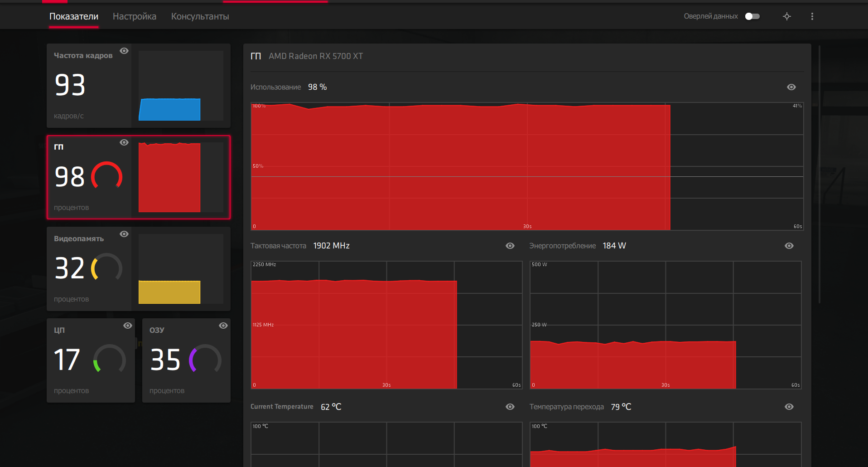Click the yellow video memory mini chart
This screenshot has width=868, height=467.
pos(181,269)
